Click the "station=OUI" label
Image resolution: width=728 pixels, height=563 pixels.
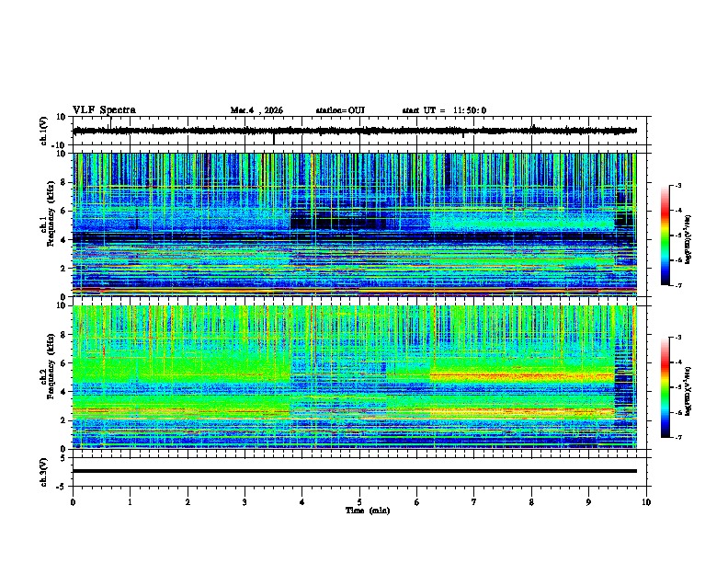tap(340, 110)
